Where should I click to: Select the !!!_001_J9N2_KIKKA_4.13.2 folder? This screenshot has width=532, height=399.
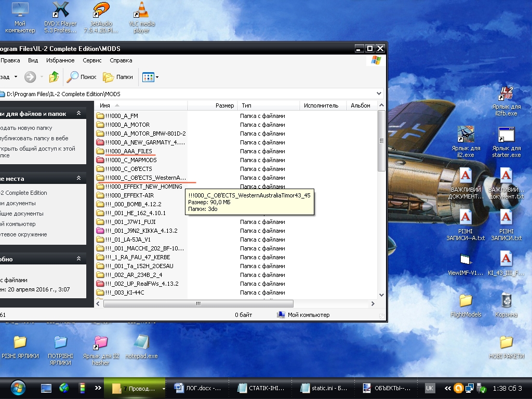140,231
